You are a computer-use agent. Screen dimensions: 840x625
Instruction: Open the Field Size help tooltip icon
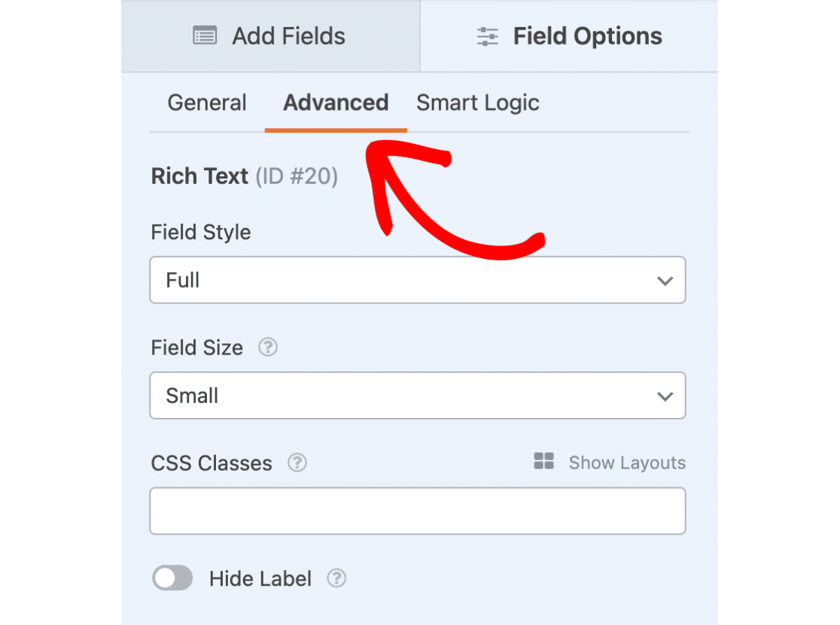pos(268,347)
